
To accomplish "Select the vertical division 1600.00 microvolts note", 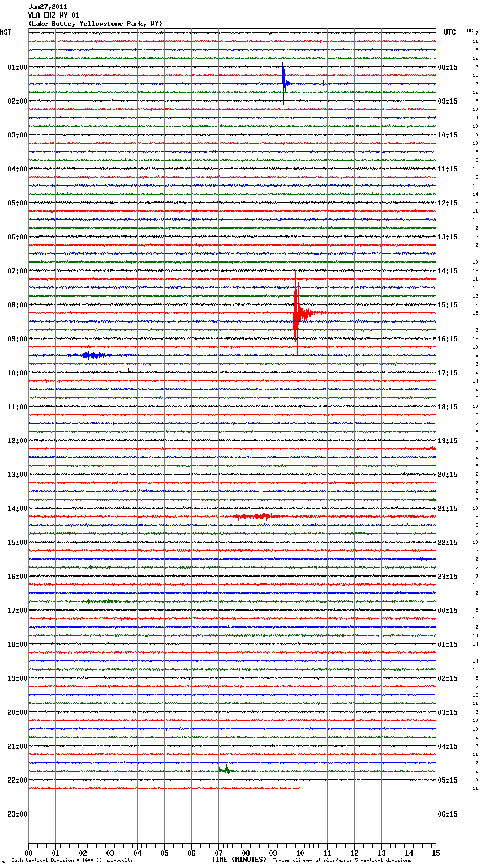I will [x=72, y=861].
